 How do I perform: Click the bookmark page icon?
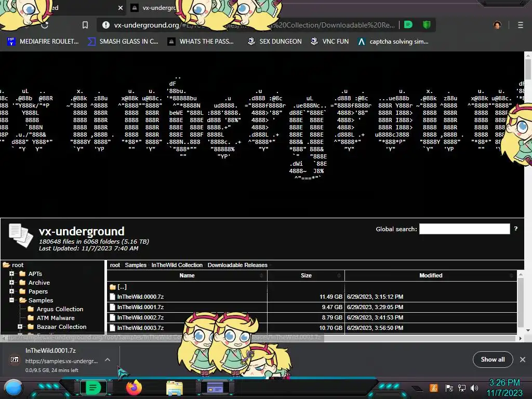click(x=85, y=25)
